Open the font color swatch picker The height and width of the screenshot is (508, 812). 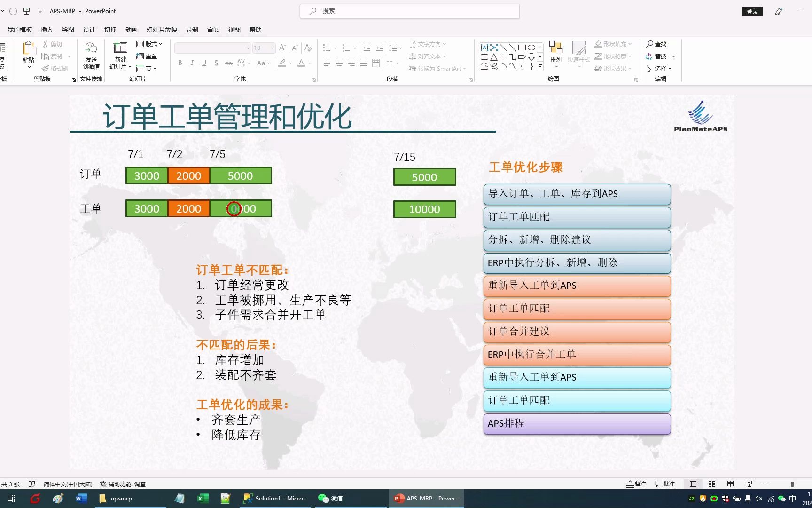(x=309, y=63)
